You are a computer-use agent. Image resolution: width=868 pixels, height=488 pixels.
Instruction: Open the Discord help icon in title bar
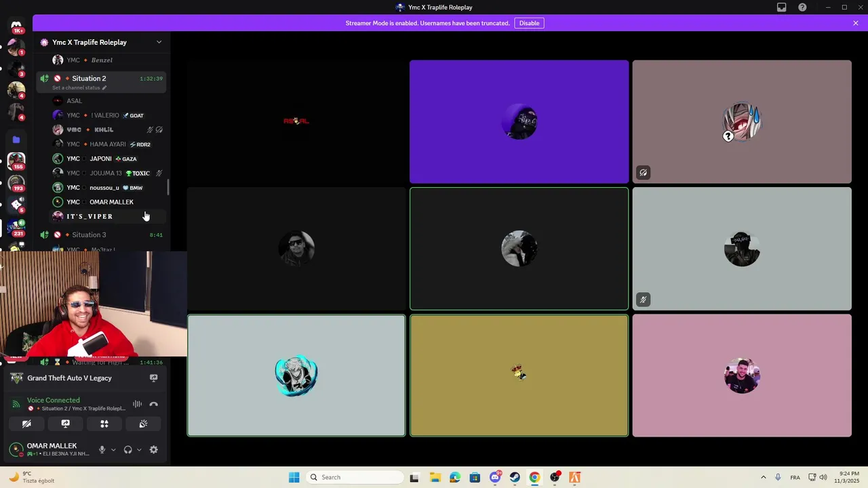[802, 7]
